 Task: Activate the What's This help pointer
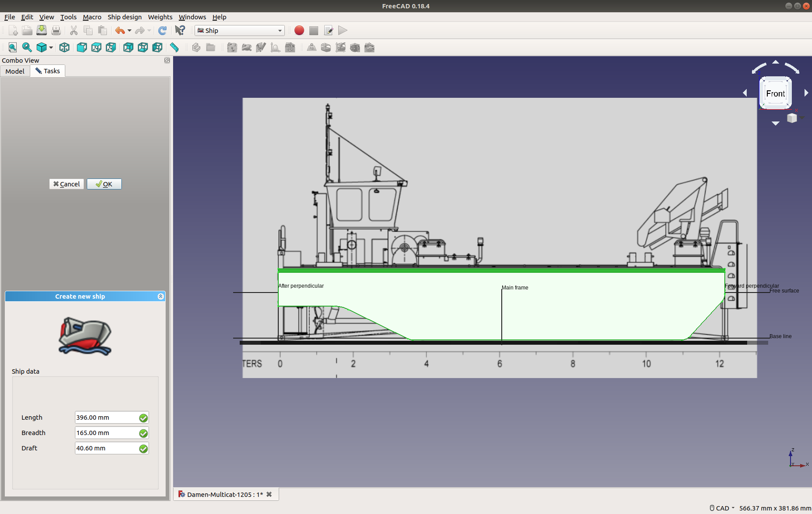[x=180, y=30]
